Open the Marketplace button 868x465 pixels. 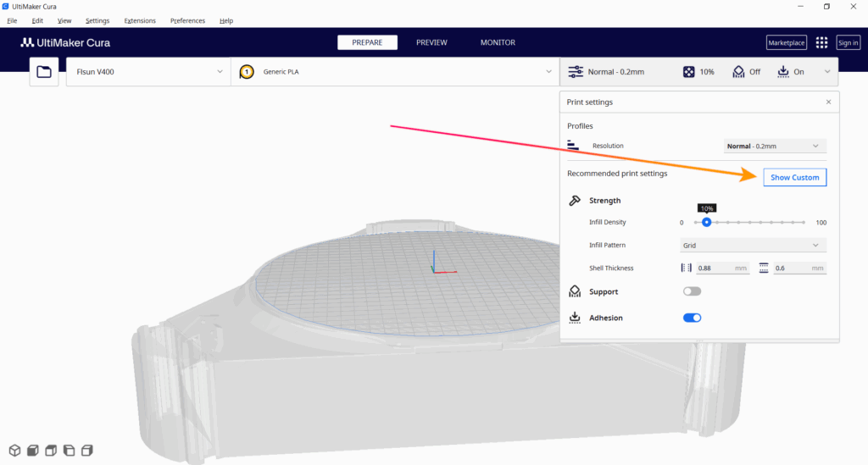point(786,42)
